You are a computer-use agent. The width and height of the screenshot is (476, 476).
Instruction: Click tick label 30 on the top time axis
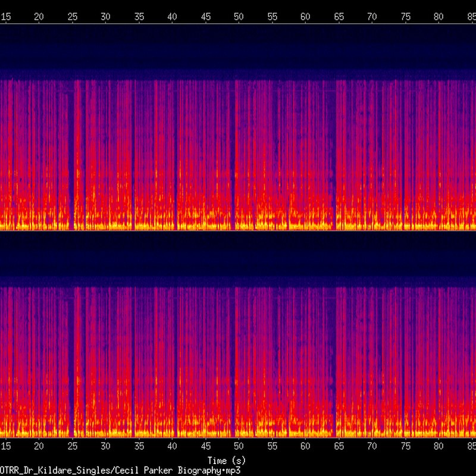tap(105, 17)
